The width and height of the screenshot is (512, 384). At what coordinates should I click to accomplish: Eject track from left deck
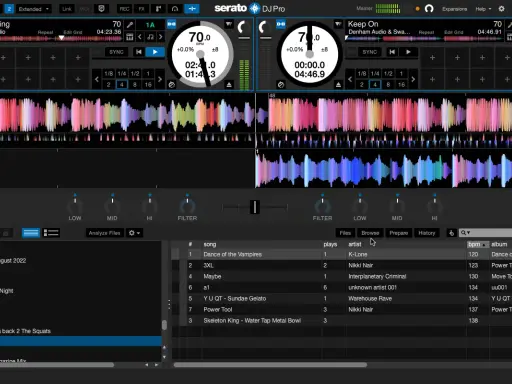pos(229,85)
